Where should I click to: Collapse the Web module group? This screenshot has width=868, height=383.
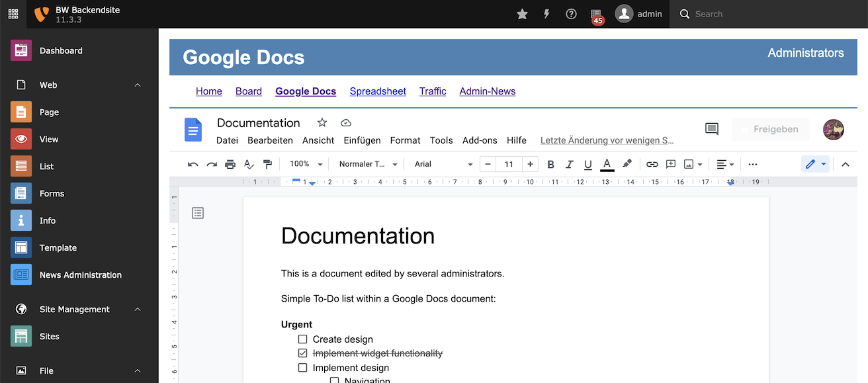pos(138,85)
